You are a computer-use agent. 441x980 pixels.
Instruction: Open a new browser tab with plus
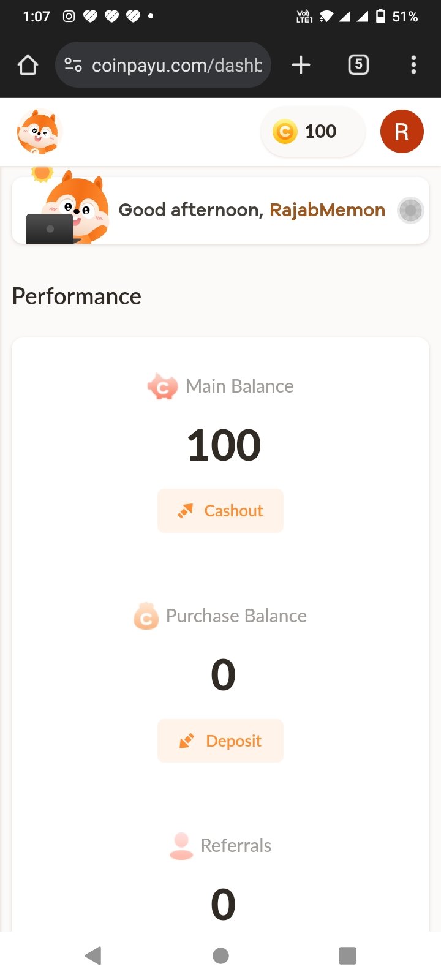(x=301, y=65)
